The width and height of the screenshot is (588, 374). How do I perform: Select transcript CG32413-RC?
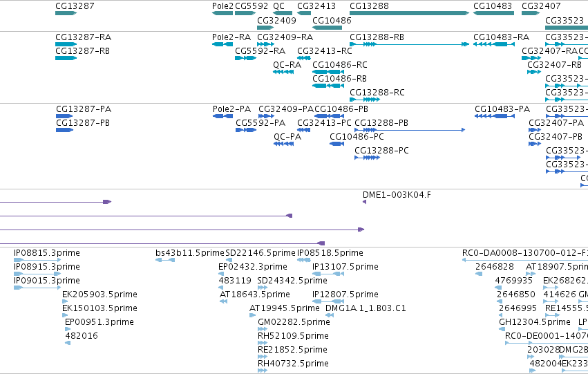click(x=304, y=58)
